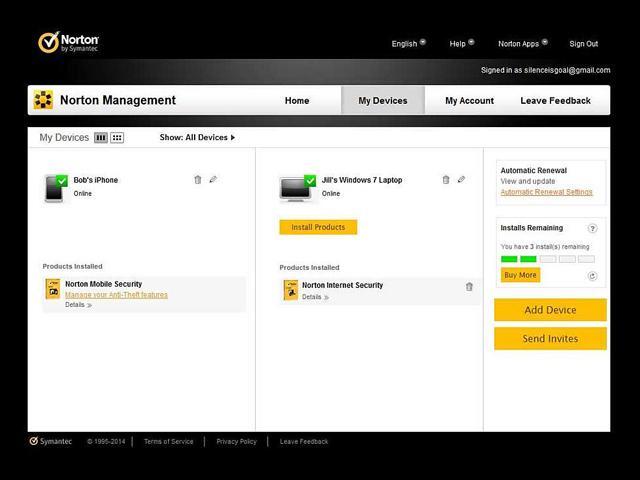Image resolution: width=640 pixels, height=480 pixels.
Task: Open Leave Feedback in navigation bar
Action: 556,100
